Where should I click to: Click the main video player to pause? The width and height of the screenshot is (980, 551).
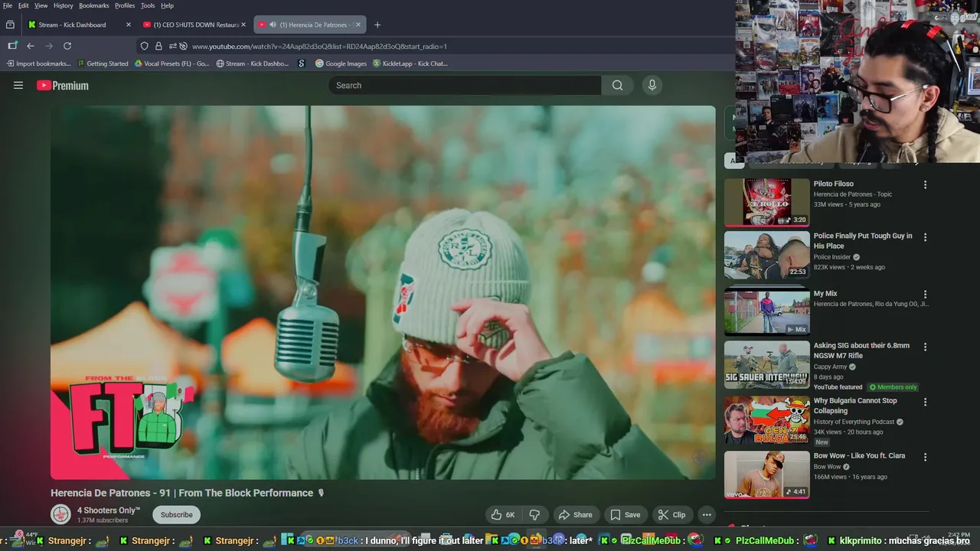[x=383, y=292]
